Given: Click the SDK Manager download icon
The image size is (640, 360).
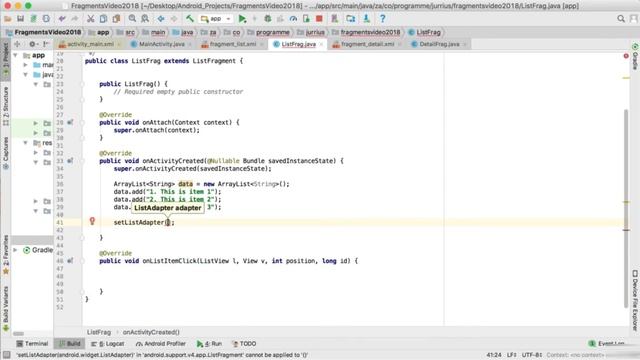Looking at the screenshot, I should 366,18.
